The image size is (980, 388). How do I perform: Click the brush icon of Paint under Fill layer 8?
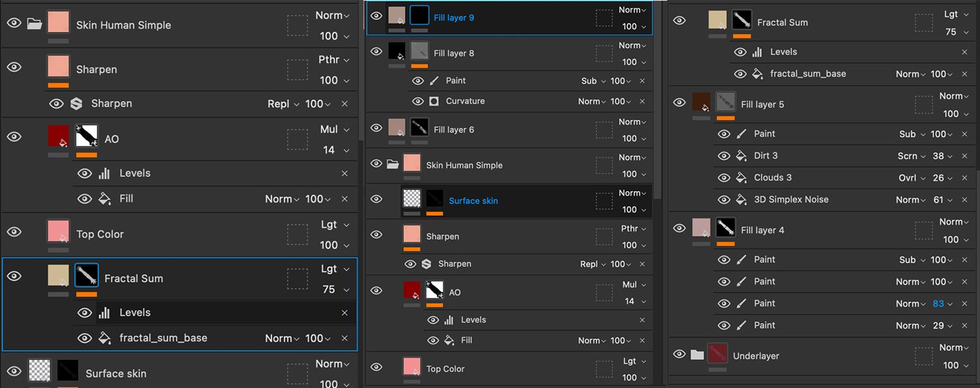point(433,81)
